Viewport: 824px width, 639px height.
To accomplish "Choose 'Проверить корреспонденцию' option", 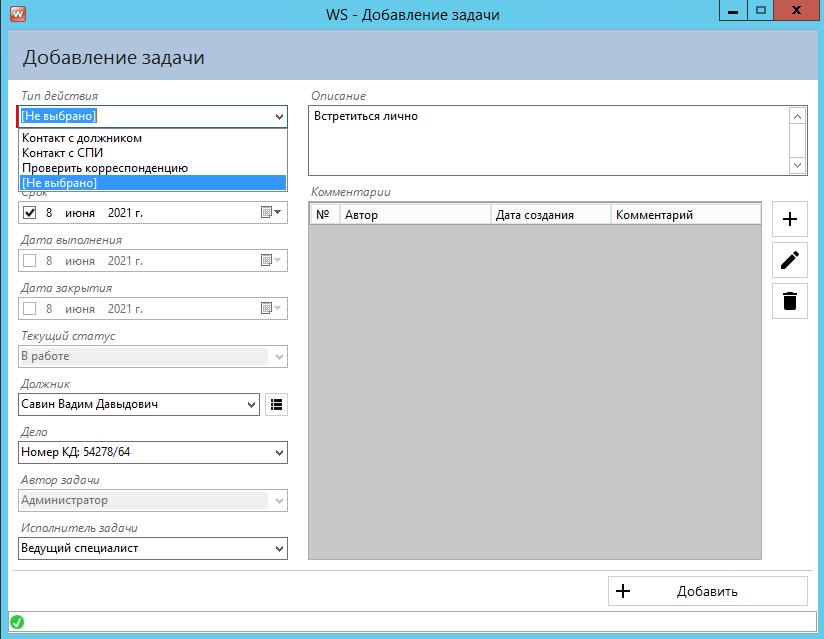I will [x=153, y=168].
